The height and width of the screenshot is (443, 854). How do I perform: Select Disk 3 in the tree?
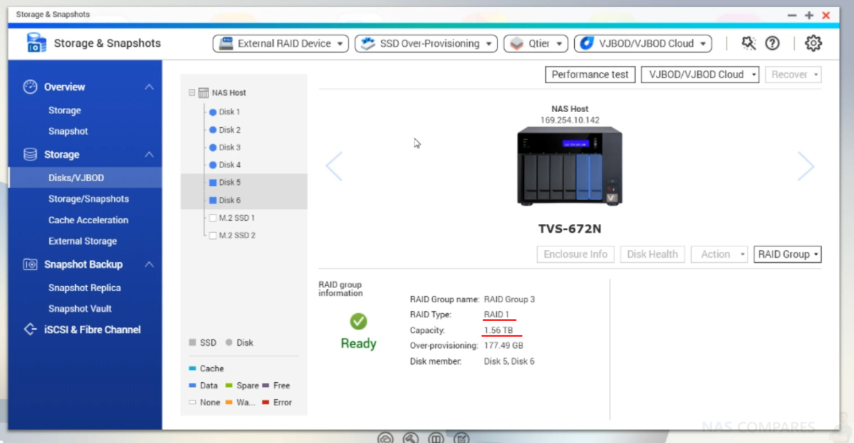[x=229, y=147]
